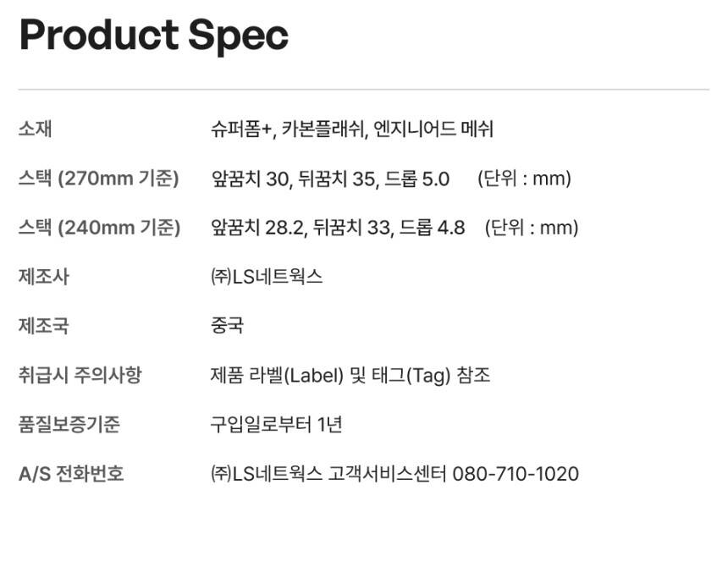Click the A/S 전화번호 label
Viewport: 728px width, 567px height.
pos(71,473)
